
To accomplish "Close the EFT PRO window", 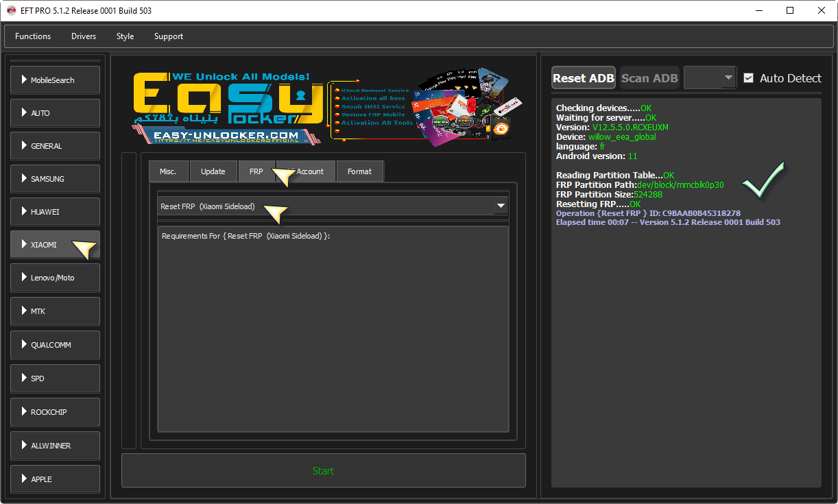I will click(822, 11).
